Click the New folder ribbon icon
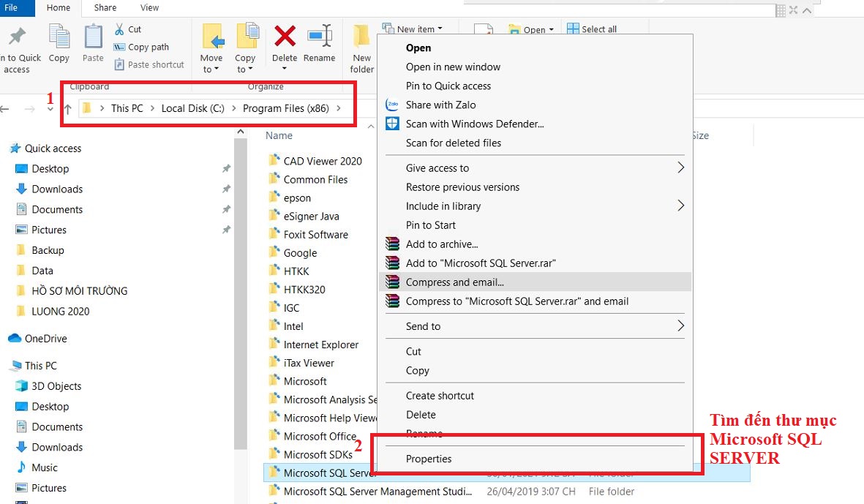The height and width of the screenshot is (504, 864). pyautogui.click(x=361, y=37)
